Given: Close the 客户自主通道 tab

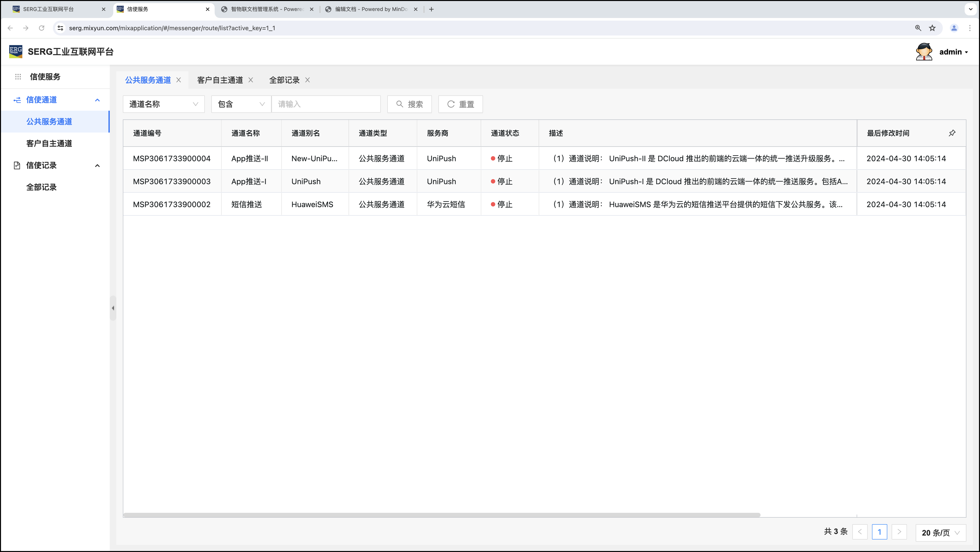Looking at the screenshot, I should click(251, 80).
